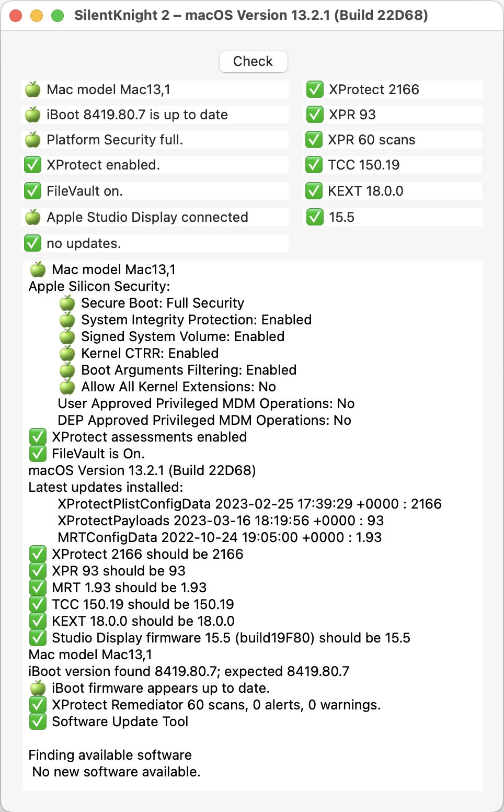
Task: Click the Check button
Action: click(253, 62)
